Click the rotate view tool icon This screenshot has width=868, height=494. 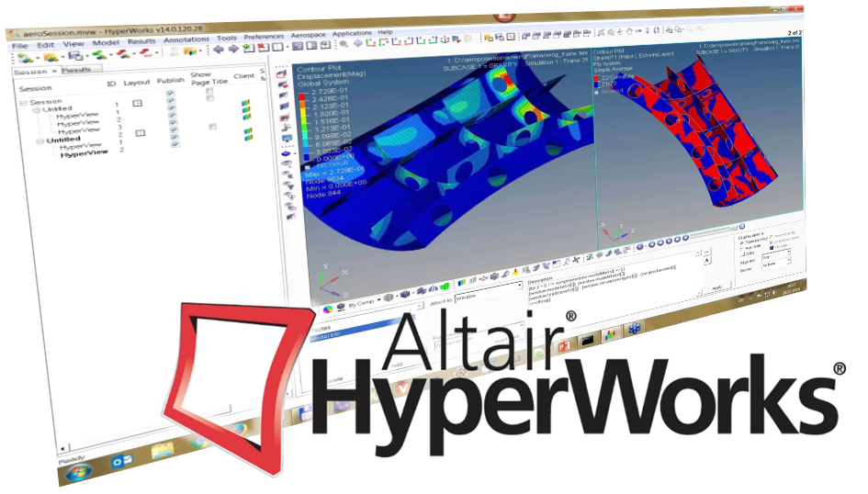point(657,30)
